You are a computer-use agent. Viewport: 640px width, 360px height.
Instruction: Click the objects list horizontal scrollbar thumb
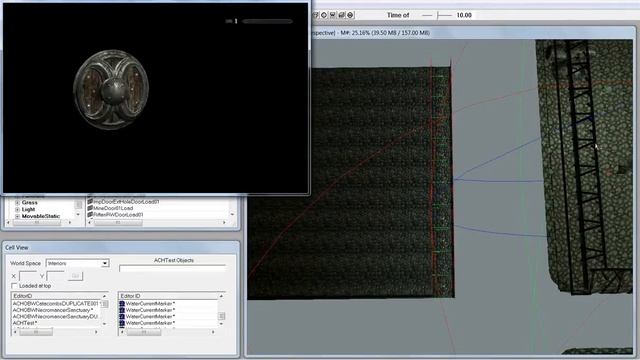tap(144, 332)
